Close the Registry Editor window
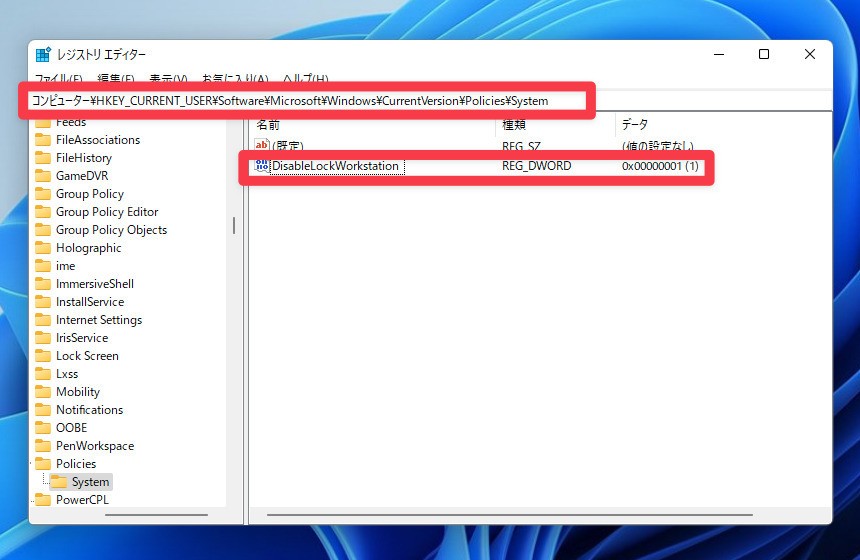This screenshot has width=860, height=560. tap(810, 54)
